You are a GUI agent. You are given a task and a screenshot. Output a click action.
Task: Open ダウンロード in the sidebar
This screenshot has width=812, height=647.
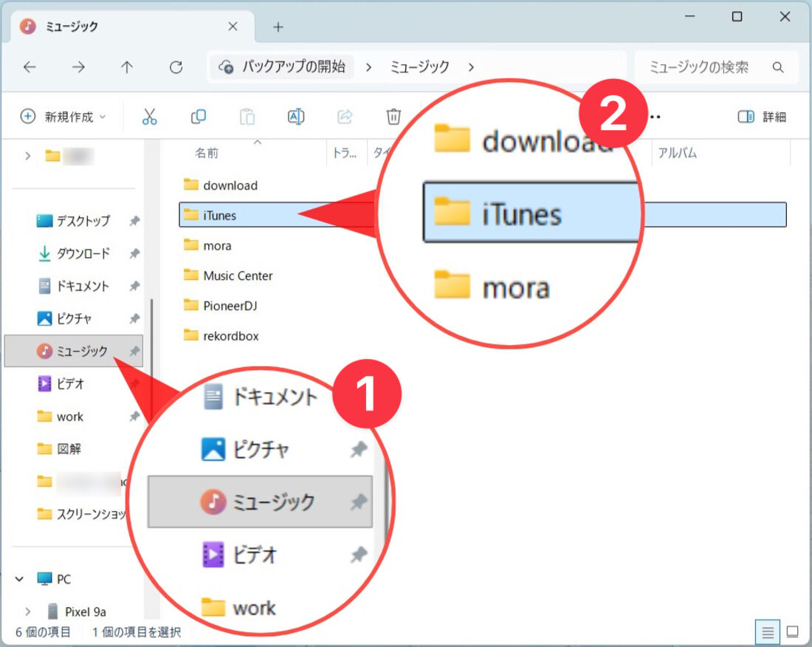click(x=73, y=253)
